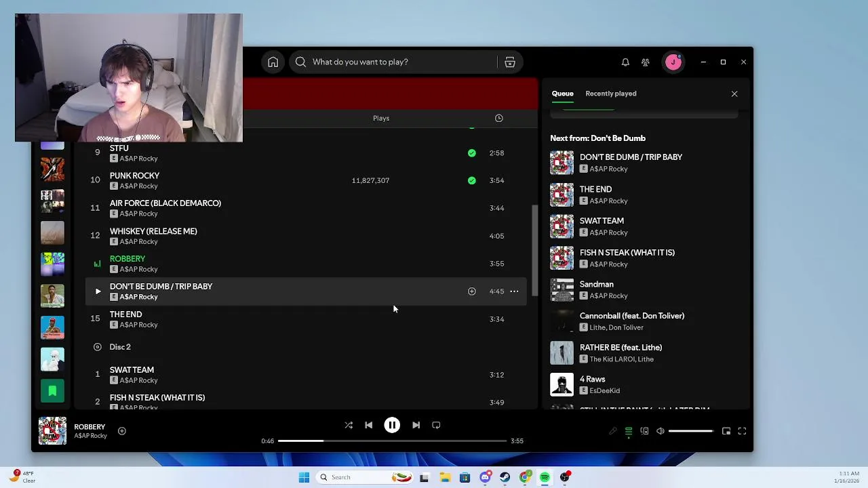Open EsDeeKid artist link in queue

click(605, 391)
